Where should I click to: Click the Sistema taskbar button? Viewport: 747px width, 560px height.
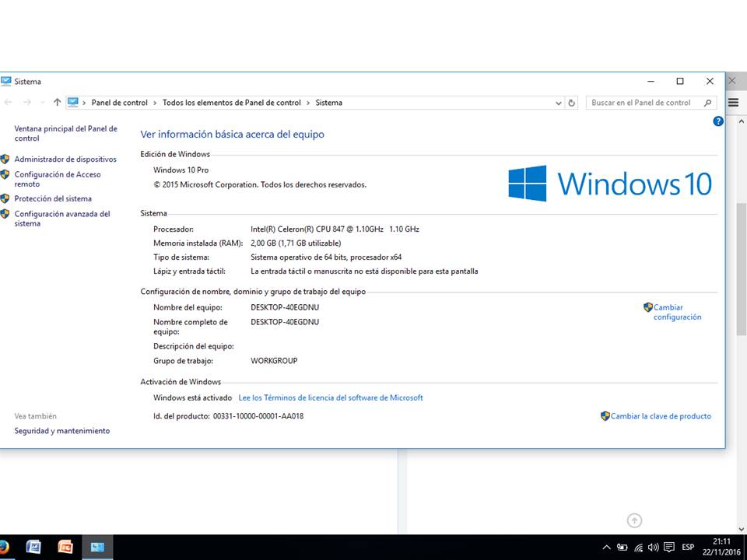pos(97,547)
